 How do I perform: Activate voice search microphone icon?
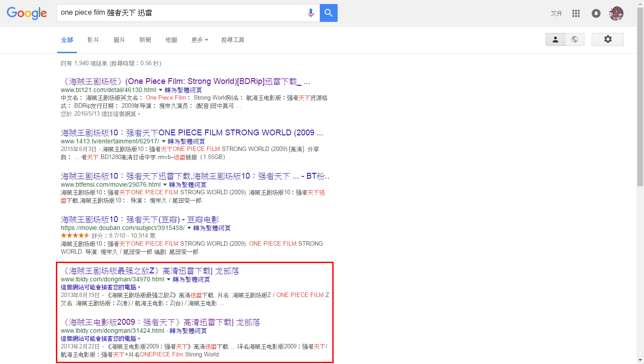[x=311, y=13]
